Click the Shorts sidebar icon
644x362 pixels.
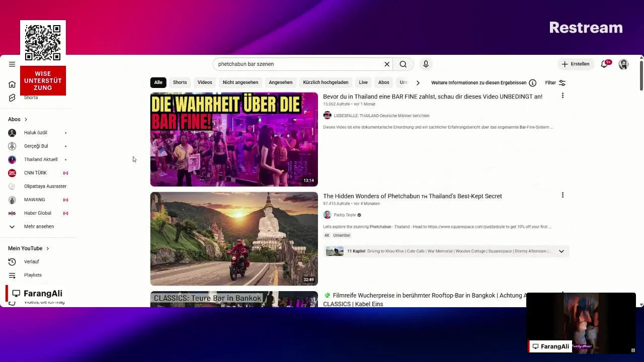coord(12,98)
